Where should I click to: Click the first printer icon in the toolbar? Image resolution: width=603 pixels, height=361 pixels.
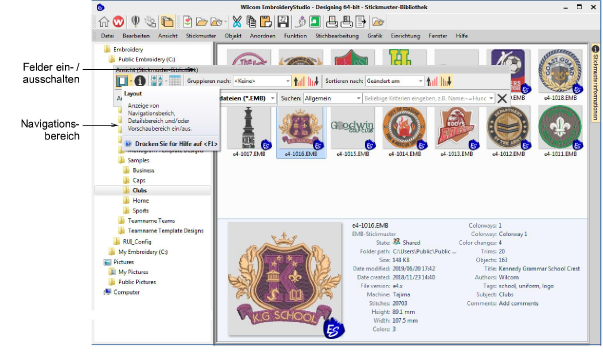point(331,22)
